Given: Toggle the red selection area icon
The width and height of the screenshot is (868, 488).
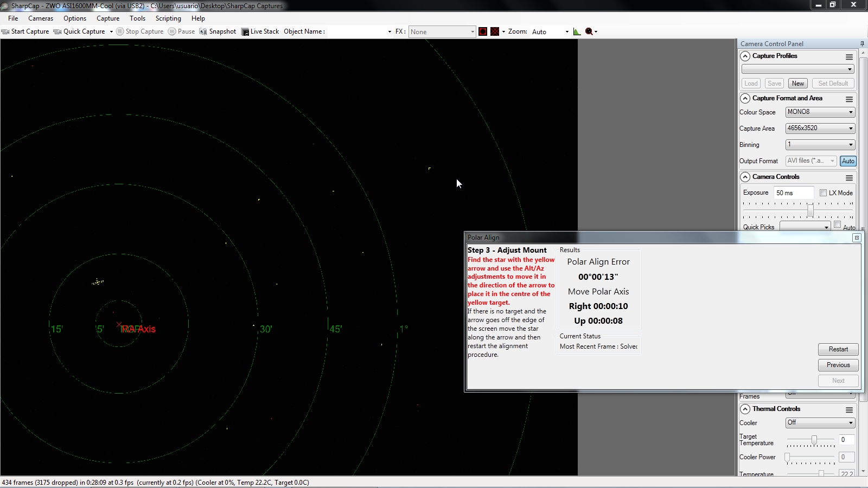Looking at the screenshot, I should 483,31.
